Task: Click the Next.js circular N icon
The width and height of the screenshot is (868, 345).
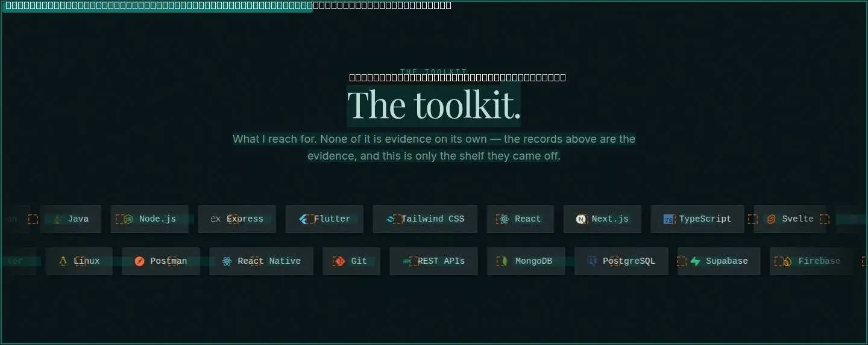Action: (581, 219)
